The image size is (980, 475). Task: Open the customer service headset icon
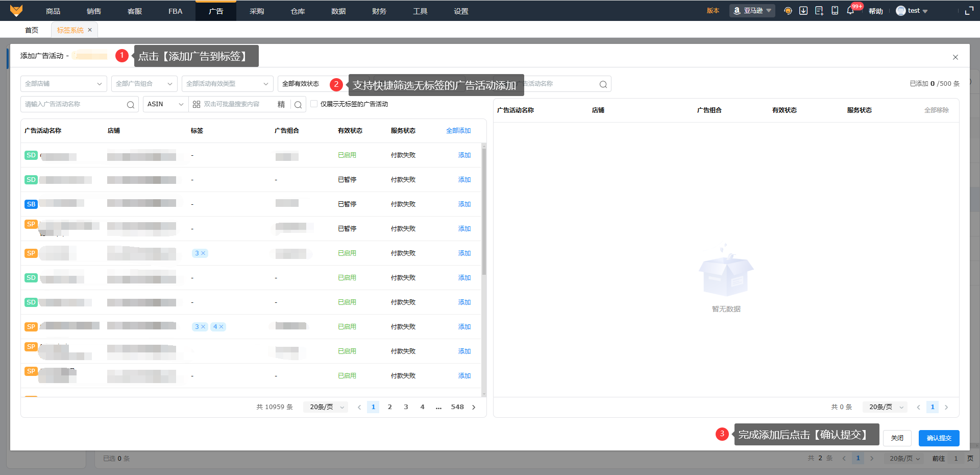point(788,11)
